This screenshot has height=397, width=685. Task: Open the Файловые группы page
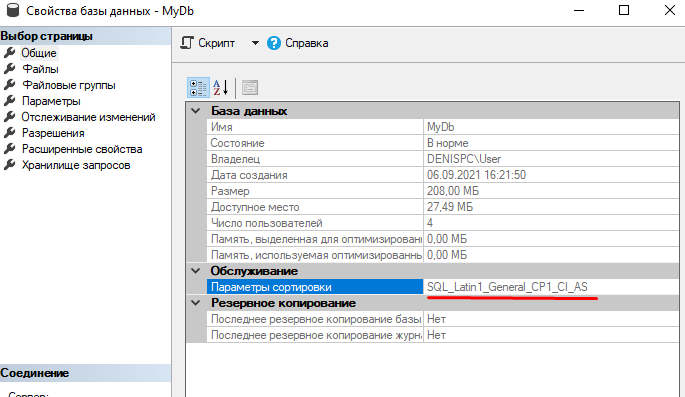point(69,85)
